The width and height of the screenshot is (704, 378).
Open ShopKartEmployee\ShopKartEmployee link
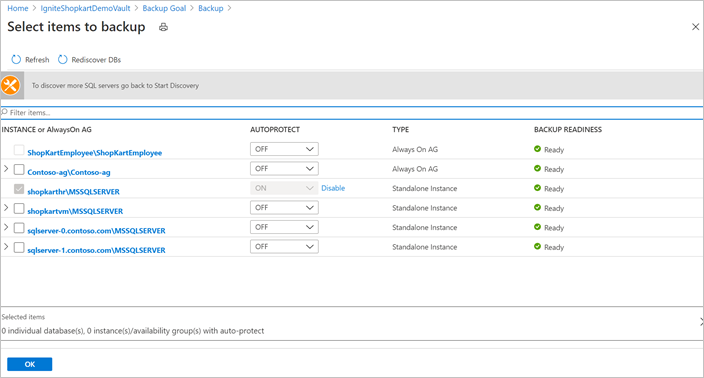pyautogui.click(x=95, y=153)
